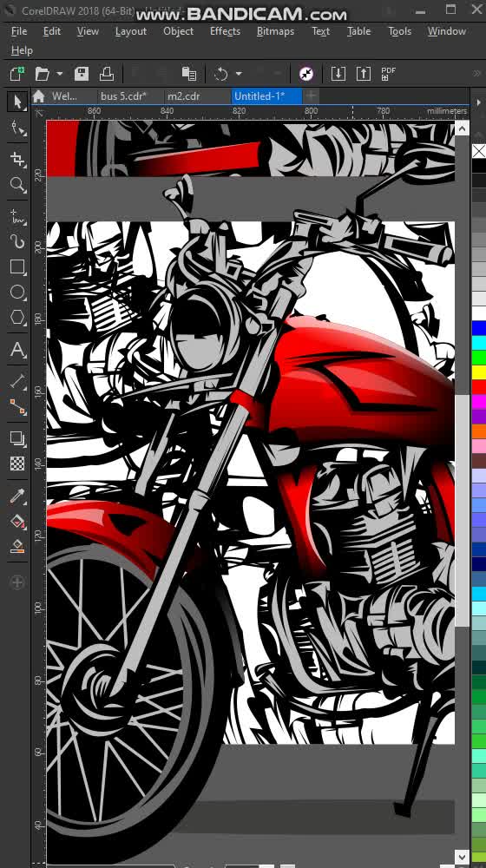This screenshot has width=486, height=868.
Task: Select the Pick tool arrow
Action: tap(17, 102)
